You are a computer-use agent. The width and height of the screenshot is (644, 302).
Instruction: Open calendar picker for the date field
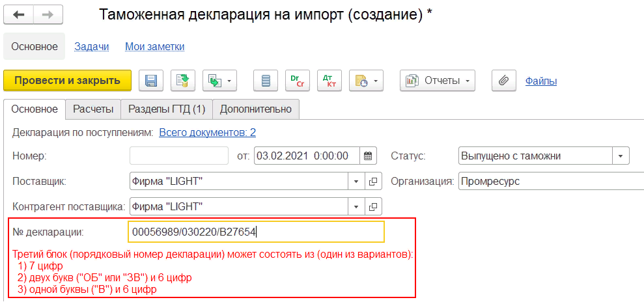tap(369, 156)
